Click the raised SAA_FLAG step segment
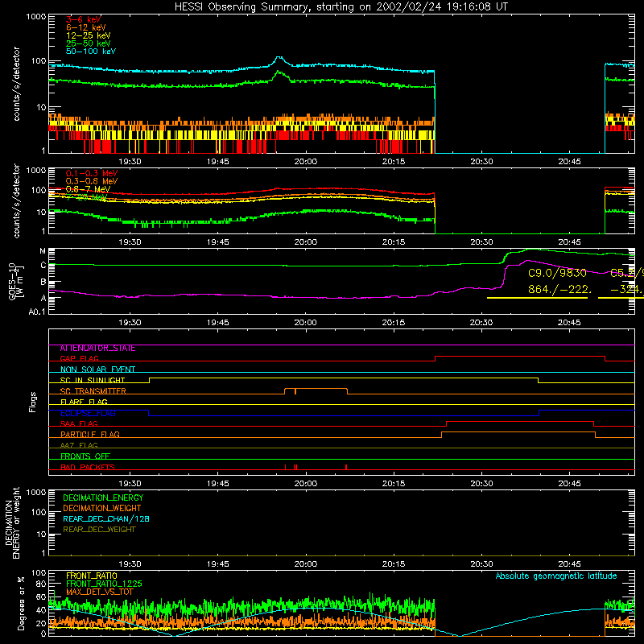Screen dimensions: 644x644 [520, 421]
